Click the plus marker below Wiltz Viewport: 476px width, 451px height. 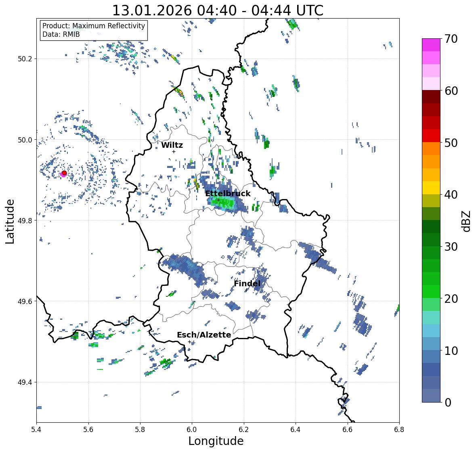(174, 151)
